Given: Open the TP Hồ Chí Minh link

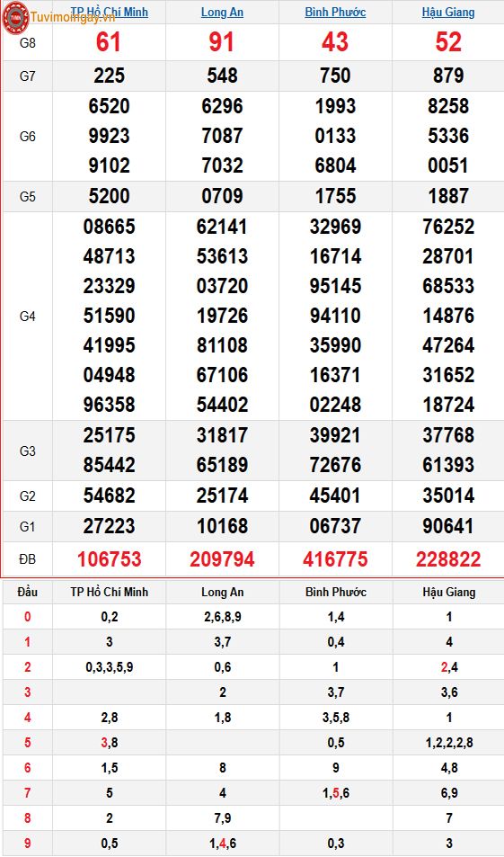Looking at the screenshot, I should pos(110,12).
